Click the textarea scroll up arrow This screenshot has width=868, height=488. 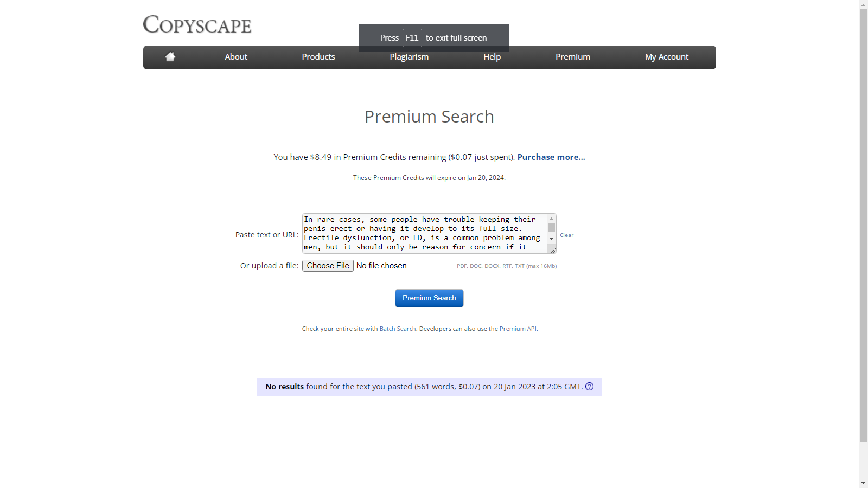coord(552,219)
